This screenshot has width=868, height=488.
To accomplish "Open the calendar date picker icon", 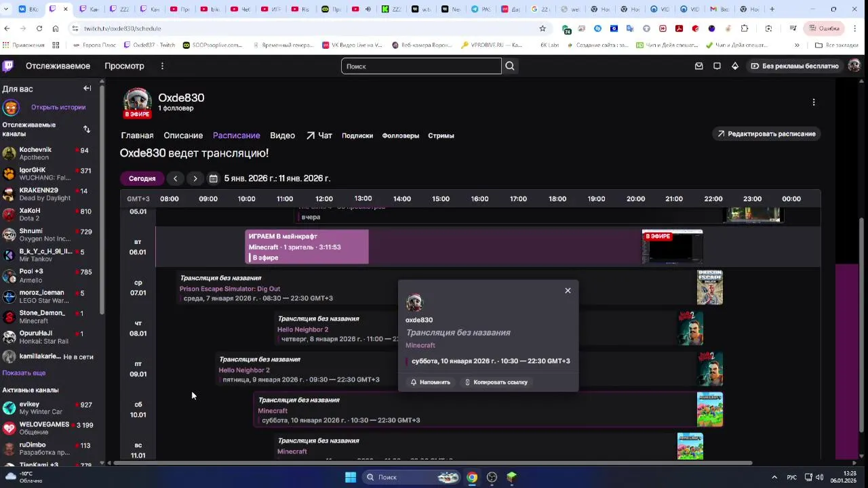I will point(213,178).
